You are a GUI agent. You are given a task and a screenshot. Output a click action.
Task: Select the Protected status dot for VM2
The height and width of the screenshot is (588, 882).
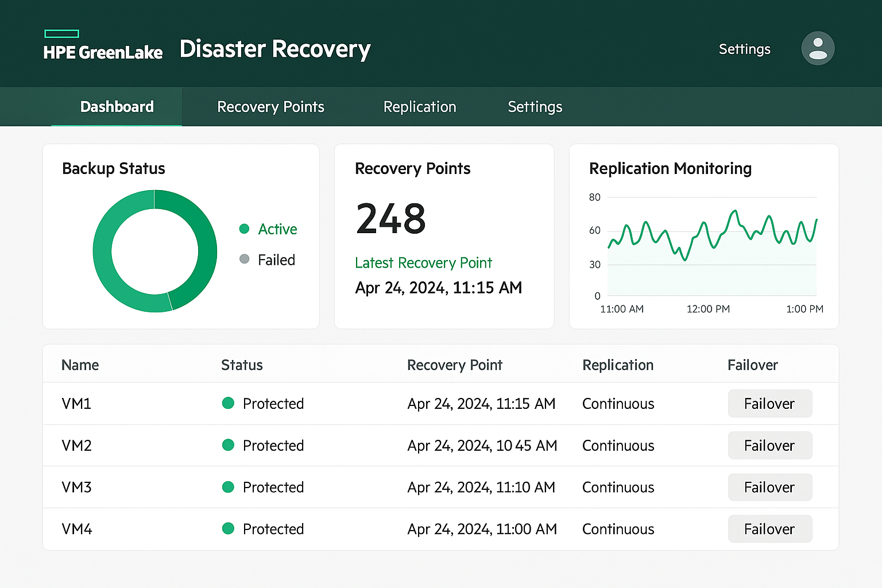click(x=228, y=446)
